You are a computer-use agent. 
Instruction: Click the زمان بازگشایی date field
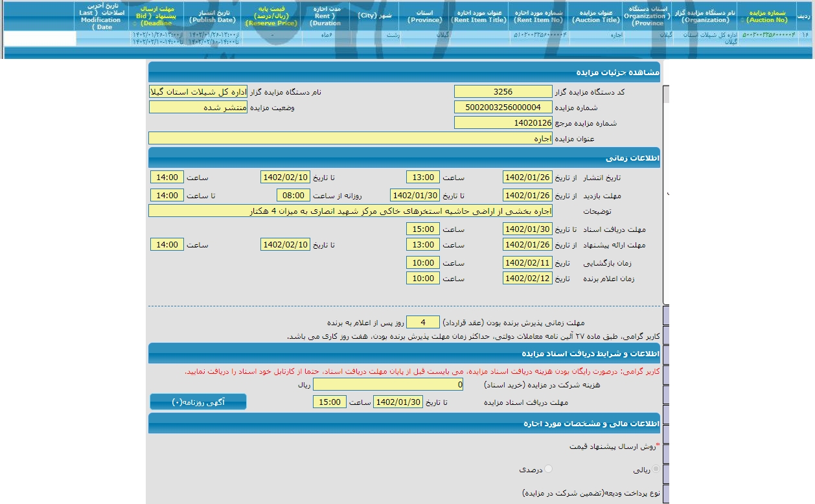527,263
